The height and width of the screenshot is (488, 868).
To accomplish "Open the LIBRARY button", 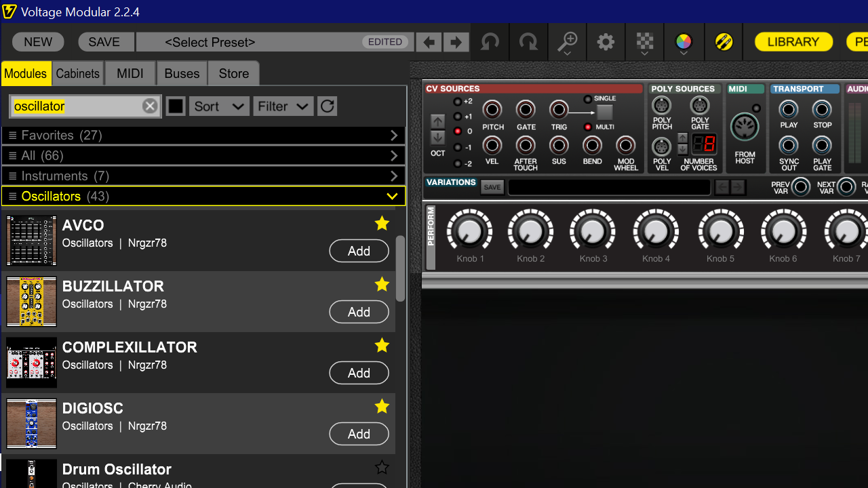I will tap(793, 42).
